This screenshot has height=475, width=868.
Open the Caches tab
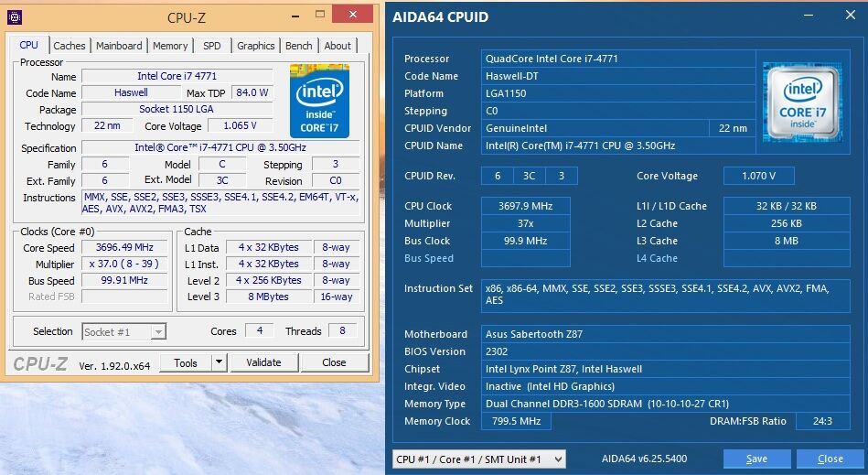[x=70, y=46]
